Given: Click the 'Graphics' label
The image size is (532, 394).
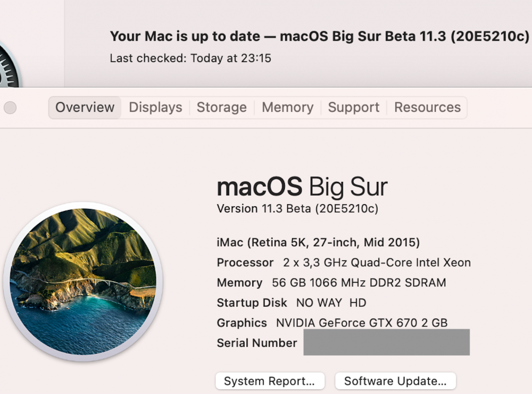Looking at the screenshot, I should click(242, 323).
